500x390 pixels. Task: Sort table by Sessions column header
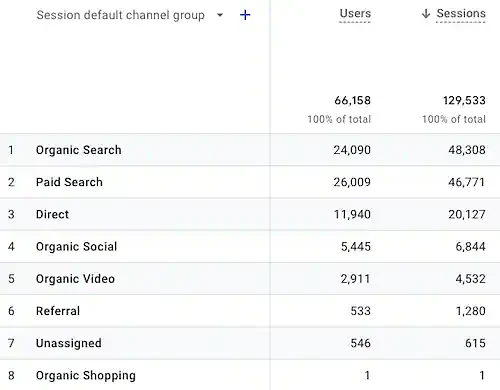[461, 13]
